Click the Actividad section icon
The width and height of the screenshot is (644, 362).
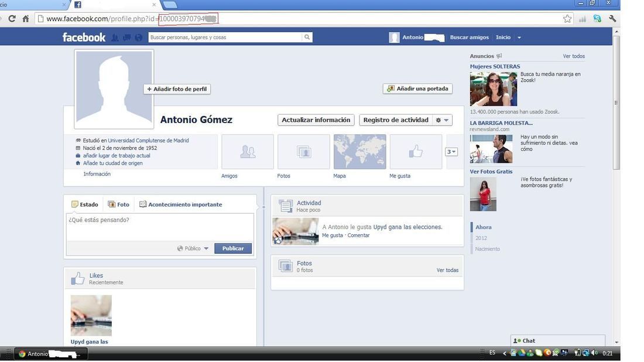click(x=286, y=206)
